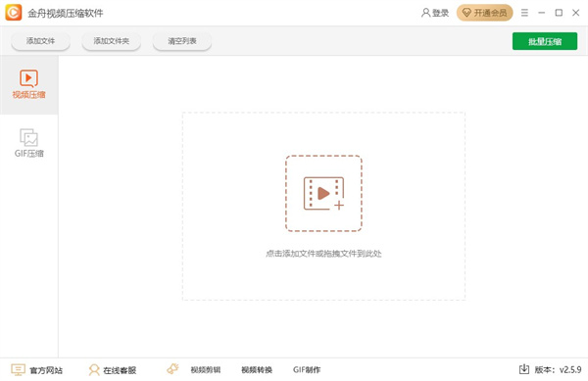588x381 pixels.
Task: Open 在线客服 link
Action: click(120, 370)
